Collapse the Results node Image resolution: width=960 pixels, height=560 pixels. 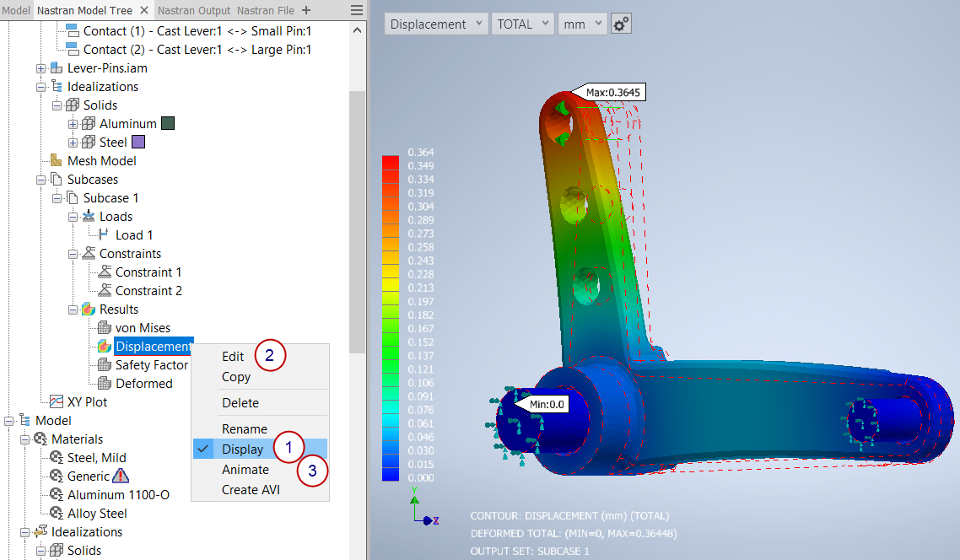pyautogui.click(x=73, y=310)
